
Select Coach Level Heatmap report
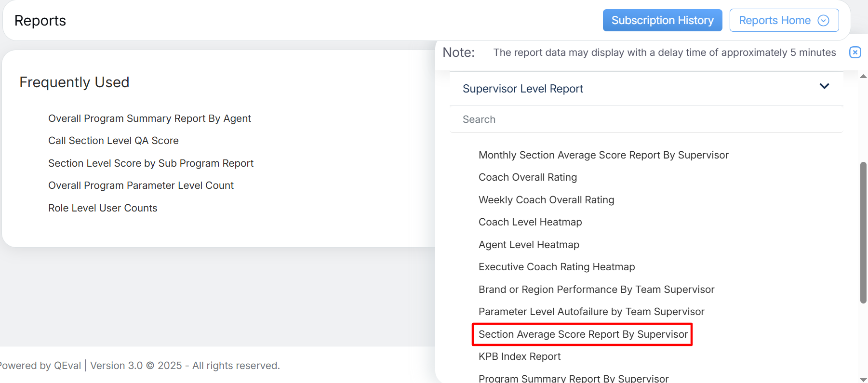530,222
